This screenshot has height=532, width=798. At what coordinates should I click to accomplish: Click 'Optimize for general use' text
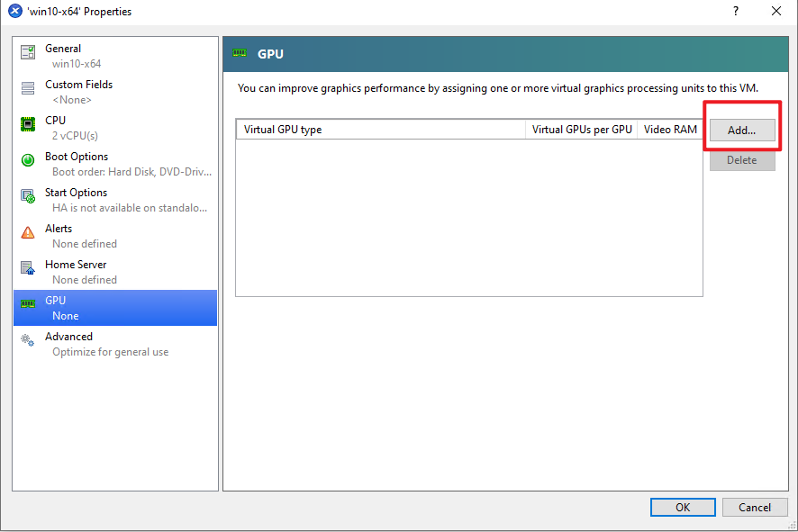(x=111, y=352)
